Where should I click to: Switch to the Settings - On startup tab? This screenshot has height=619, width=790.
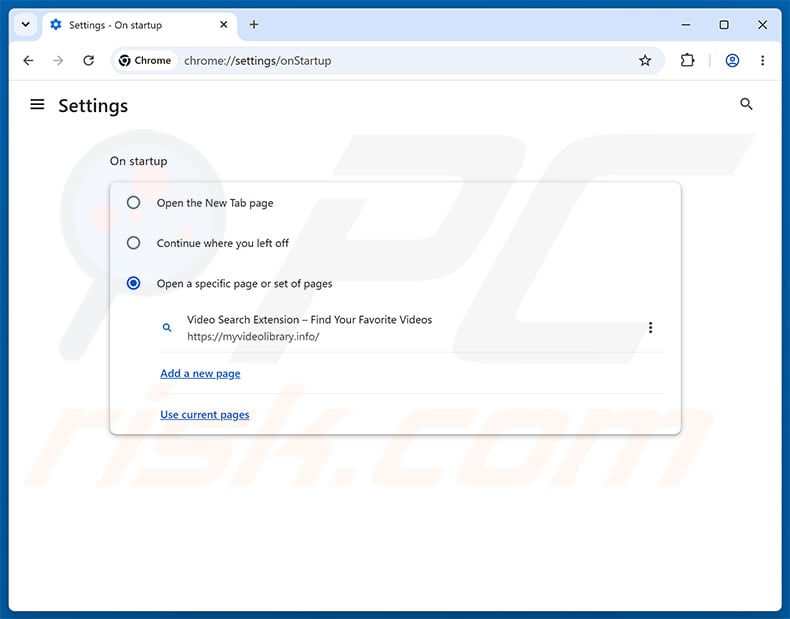(140, 25)
